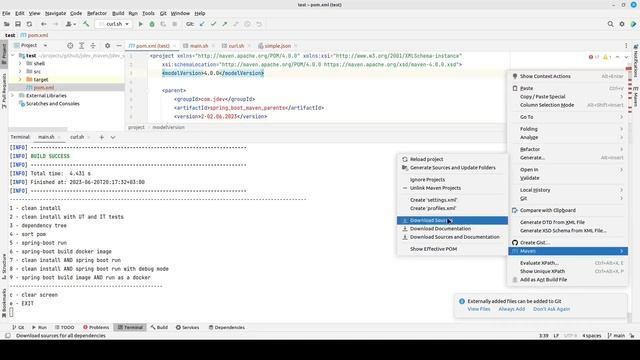The image size is (640, 360).
Task: Open the Problems tool window button
Action: (x=96, y=327)
